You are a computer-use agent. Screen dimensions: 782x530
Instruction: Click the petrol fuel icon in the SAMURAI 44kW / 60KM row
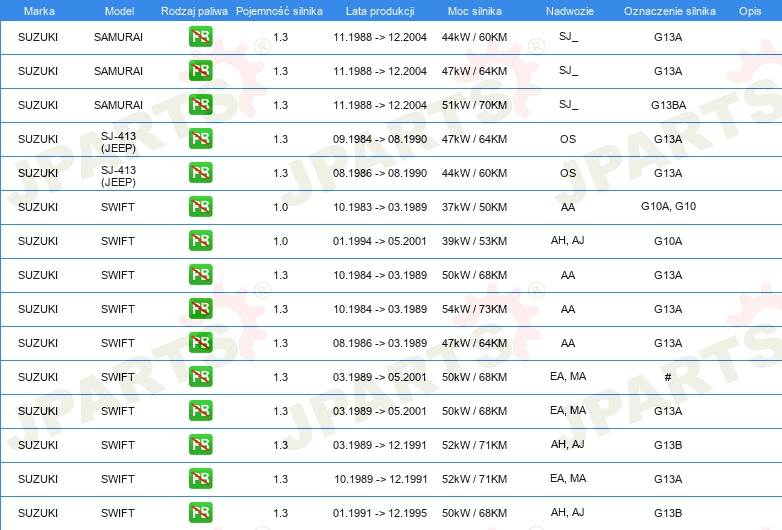(200, 36)
